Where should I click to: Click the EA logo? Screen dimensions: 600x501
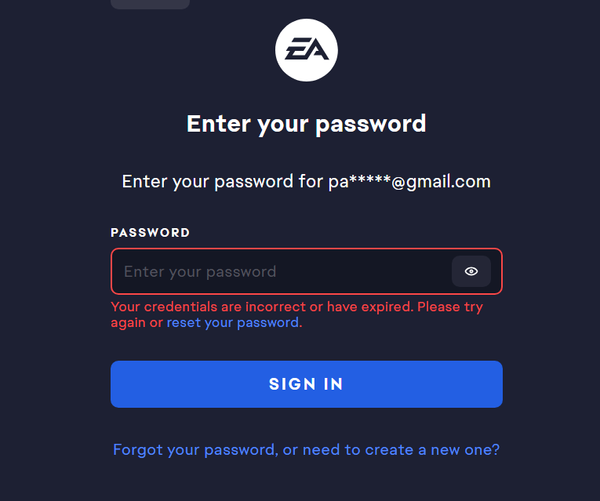pyautogui.click(x=306, y=50)
